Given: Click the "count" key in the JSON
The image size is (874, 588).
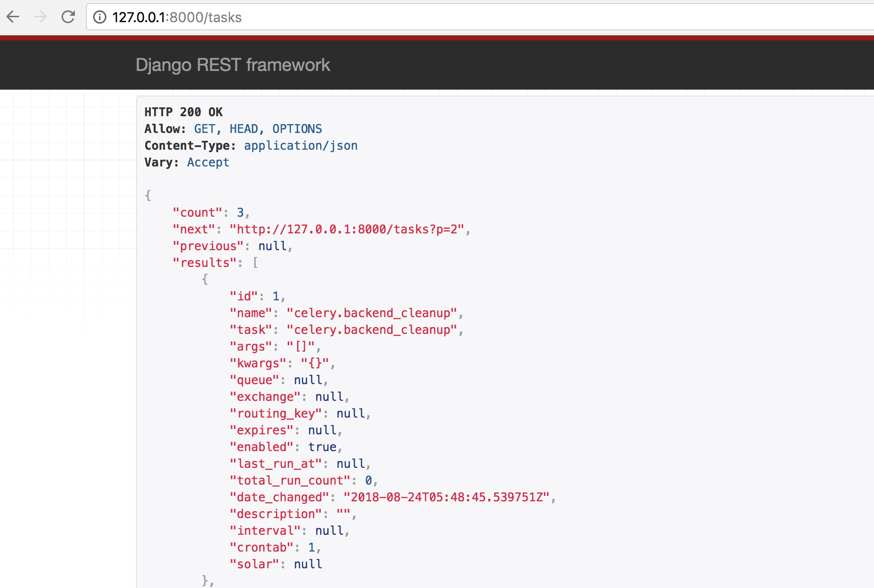Looking at the screenshot, I should tap(198, 213).
